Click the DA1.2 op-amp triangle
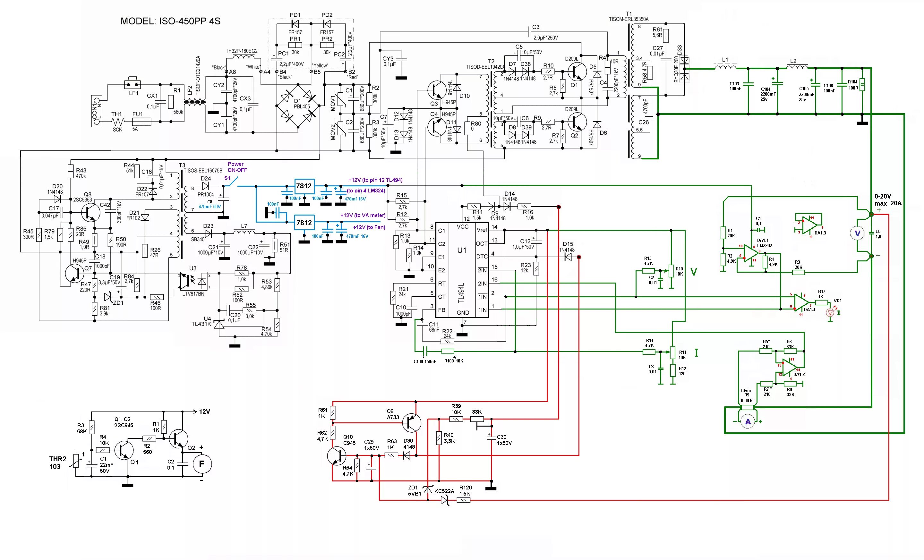 tap(789, 367)
